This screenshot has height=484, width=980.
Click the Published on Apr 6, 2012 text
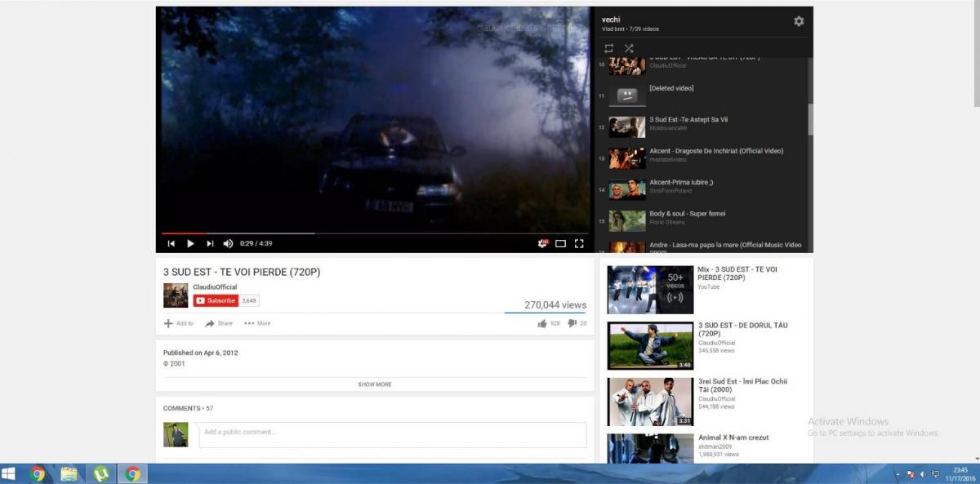pos(201,353)
